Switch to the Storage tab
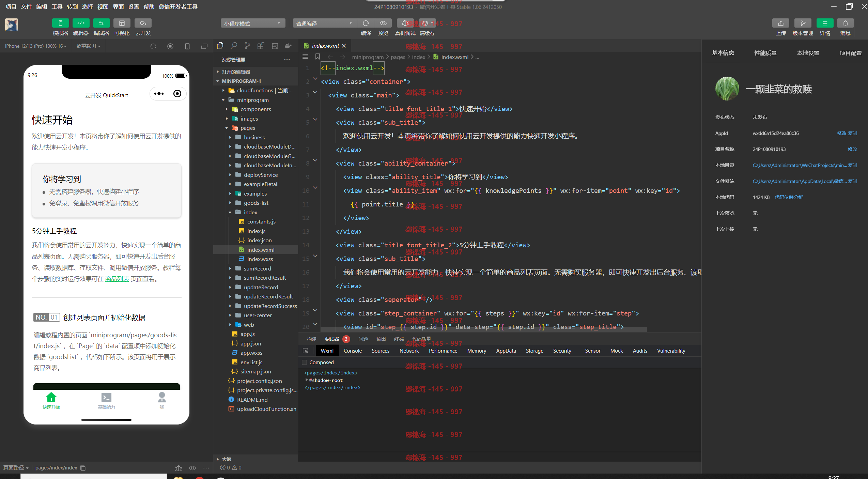868x479 pixels. click(x=534, y=351)
